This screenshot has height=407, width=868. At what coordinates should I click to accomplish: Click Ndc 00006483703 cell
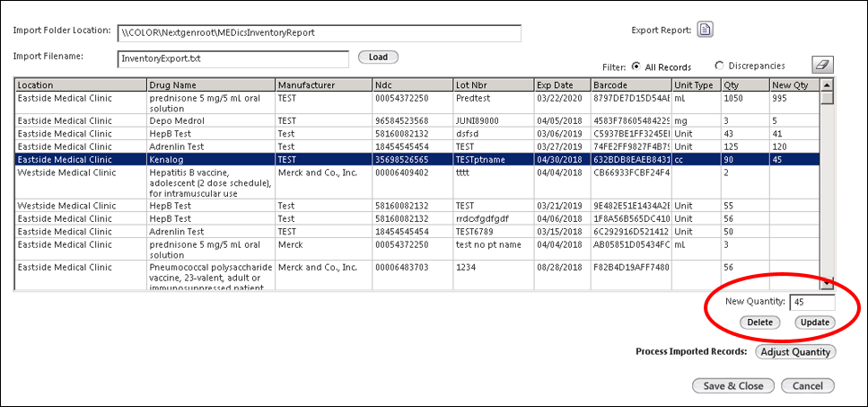click(x=412, y=275)
